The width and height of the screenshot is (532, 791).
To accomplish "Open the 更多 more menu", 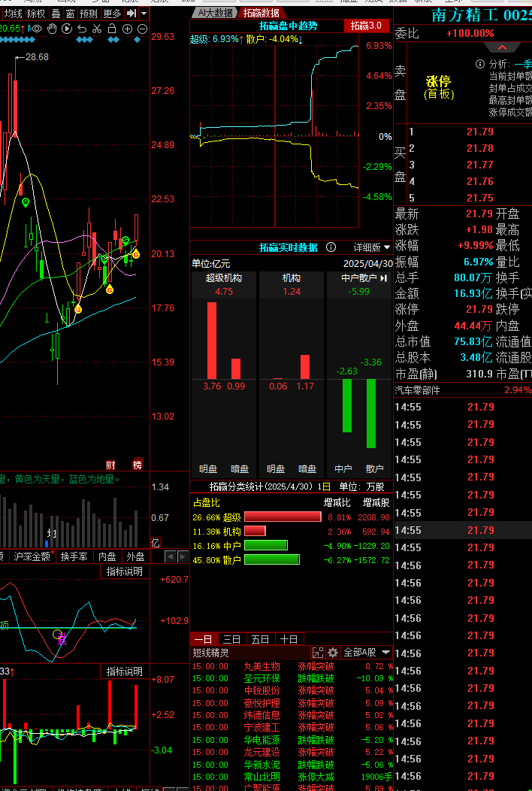I will pos(112,14).
